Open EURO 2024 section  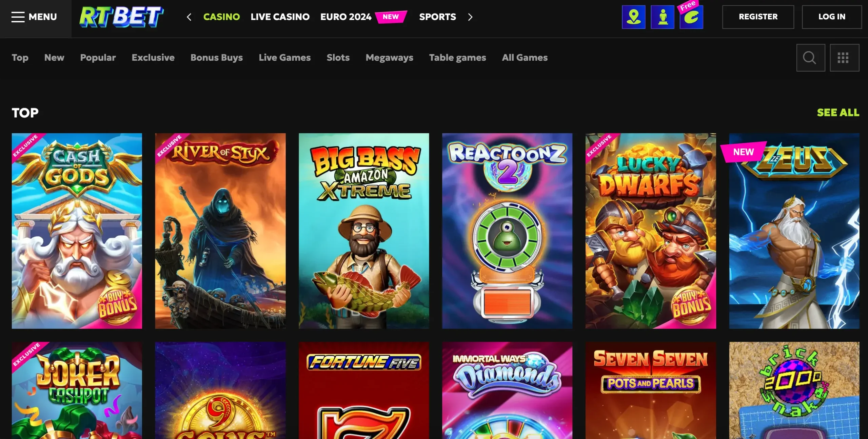tap(346, 17)
